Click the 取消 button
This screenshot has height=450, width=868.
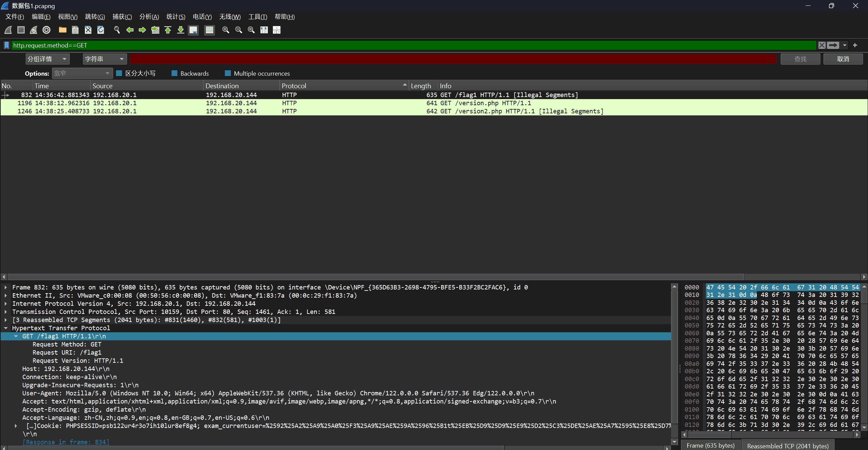[x=843, y=59]
